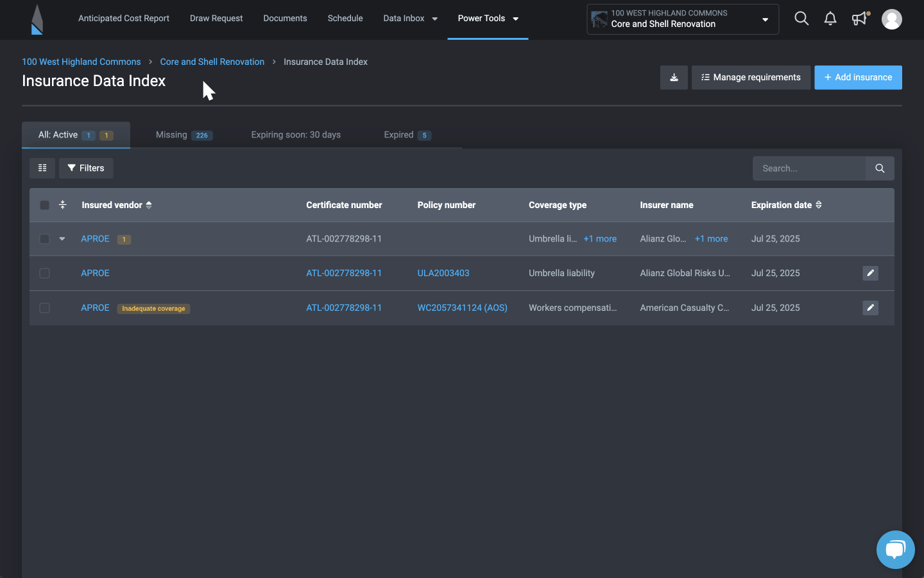Image resolution: width=924 pixels, height=578 pixels.
Task: Open Schedule page
Action: click(345, 19)
